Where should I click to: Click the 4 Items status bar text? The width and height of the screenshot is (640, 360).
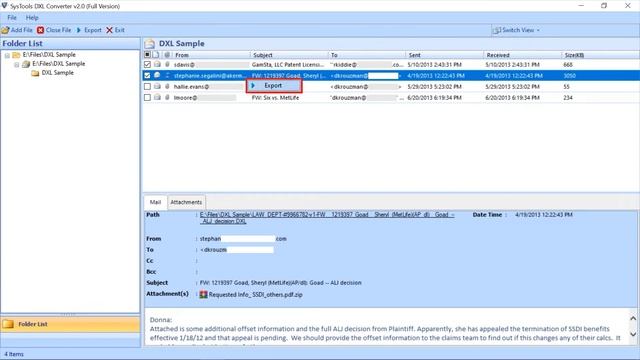[14, 354]
